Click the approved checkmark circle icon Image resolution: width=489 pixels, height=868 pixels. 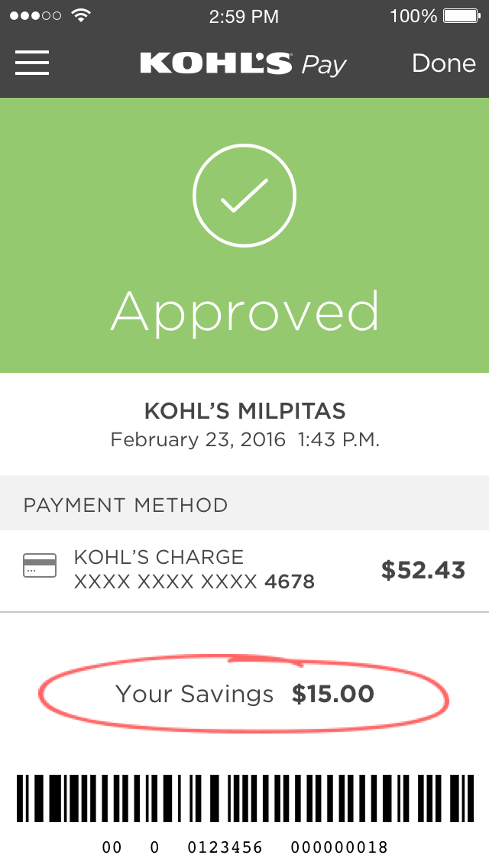[244, 196]
